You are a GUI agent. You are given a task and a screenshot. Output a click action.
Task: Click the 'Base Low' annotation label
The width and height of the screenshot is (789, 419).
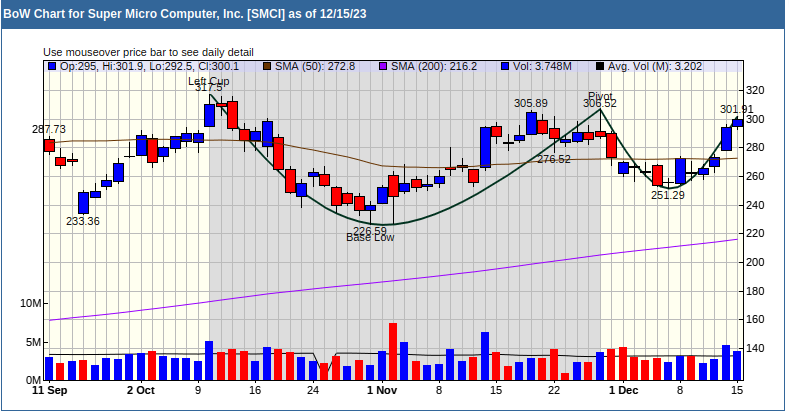[x=370, y=237]
